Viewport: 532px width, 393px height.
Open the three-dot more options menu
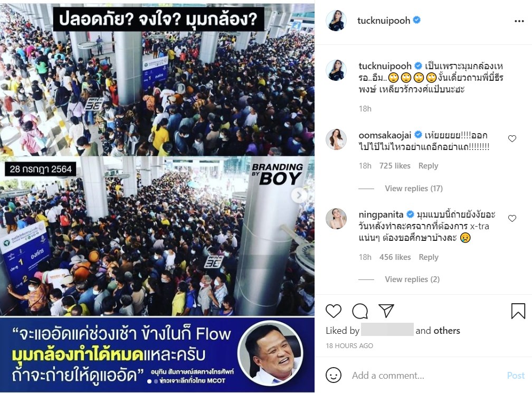point(519,21)
